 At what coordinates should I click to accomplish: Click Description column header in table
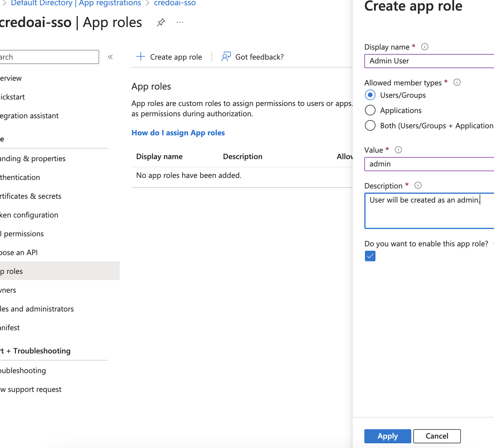(243, 156)
